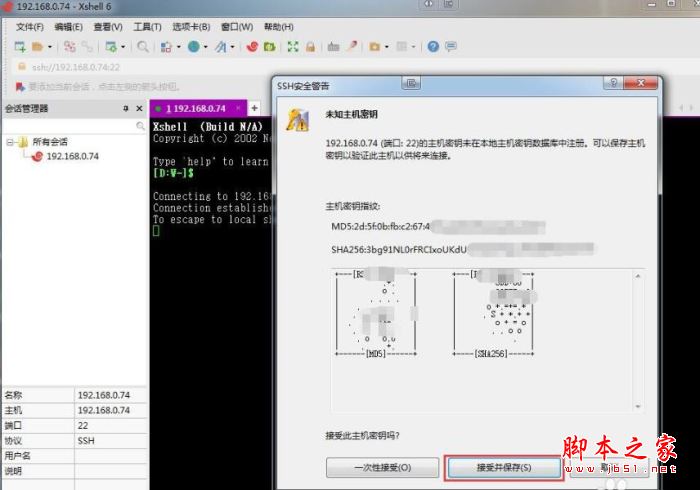
Task: Click the keyboard key-mapping toolbar icon
Action: 333,46
